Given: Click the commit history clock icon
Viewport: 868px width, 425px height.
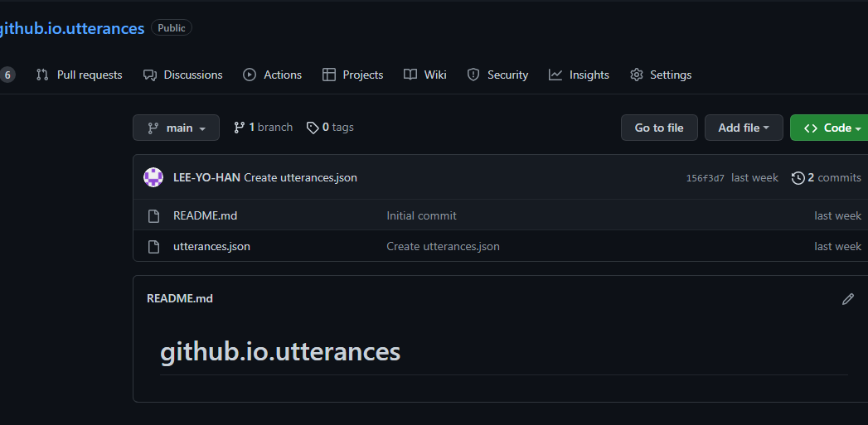Looking at the screenshot, I should click(798, 177).
